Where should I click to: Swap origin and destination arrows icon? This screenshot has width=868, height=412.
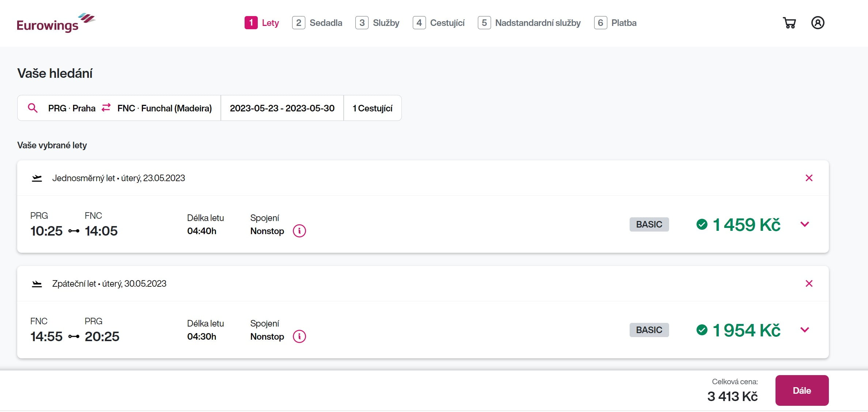click(106, 108)
